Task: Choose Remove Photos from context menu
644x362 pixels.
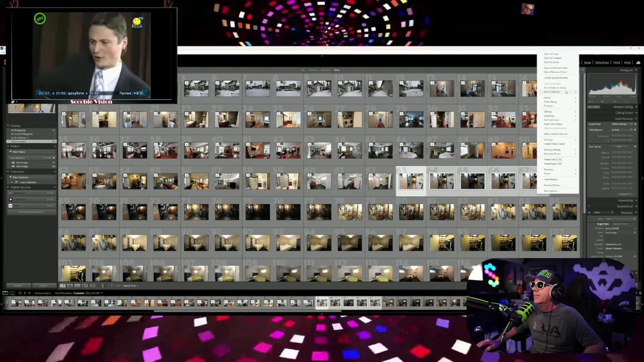Action: pos(552,185)
